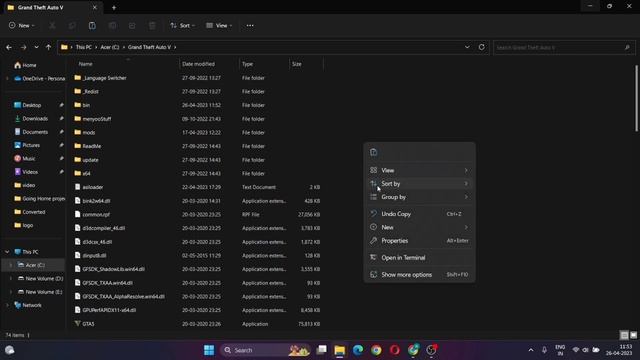Viewport: 640px width, 360px height.
Task: Open a new File Explorer tab
Action: pos(114,7)
